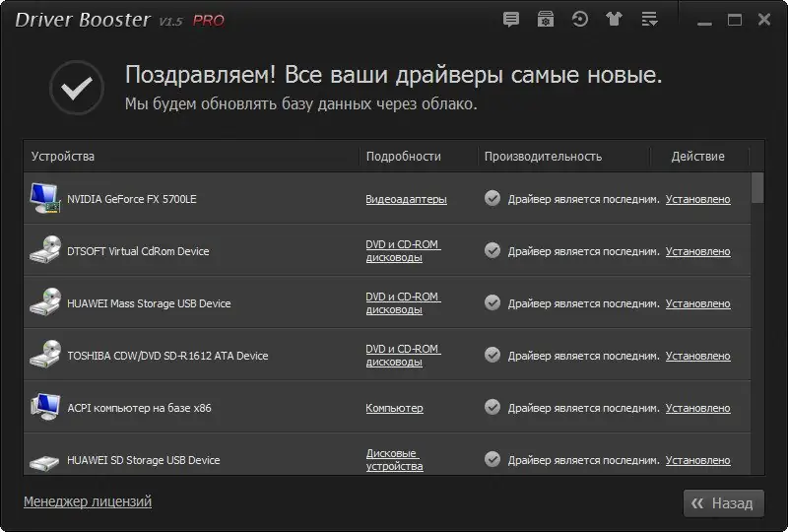
Task: Click status checkmark in TOSHIBA row
Action: (492, 355)
